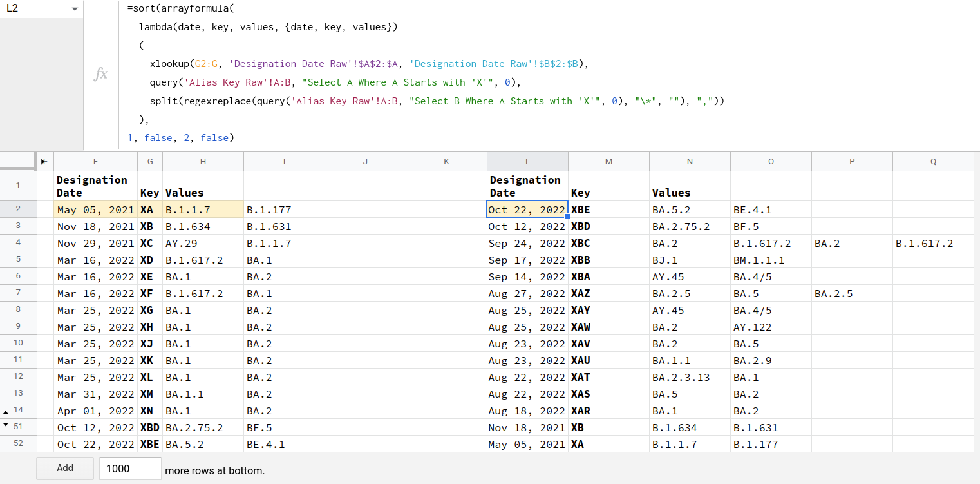Select column Q header
The image size is (980, 484).
pos(933,162)
